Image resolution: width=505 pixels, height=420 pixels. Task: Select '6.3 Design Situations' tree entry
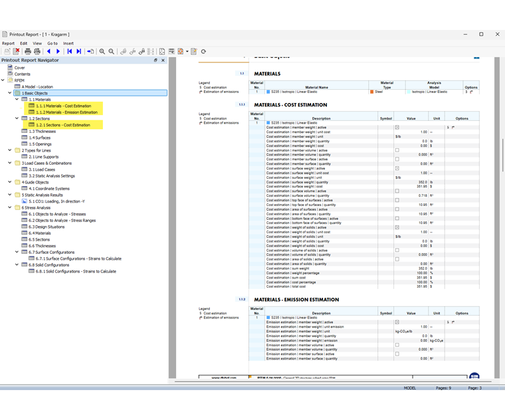point(47,227)
